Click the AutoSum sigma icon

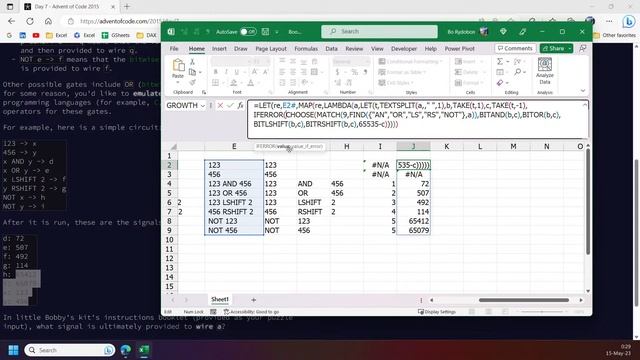tap(500, 62)
